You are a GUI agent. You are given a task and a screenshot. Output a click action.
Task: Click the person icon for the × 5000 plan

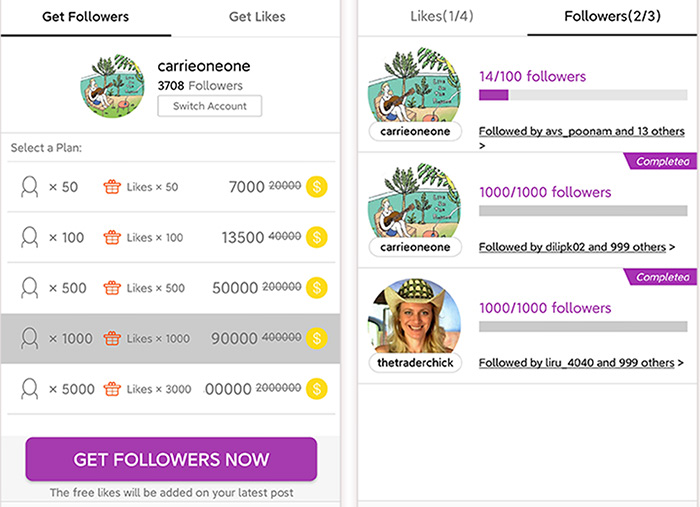click(x=29, y=389)
